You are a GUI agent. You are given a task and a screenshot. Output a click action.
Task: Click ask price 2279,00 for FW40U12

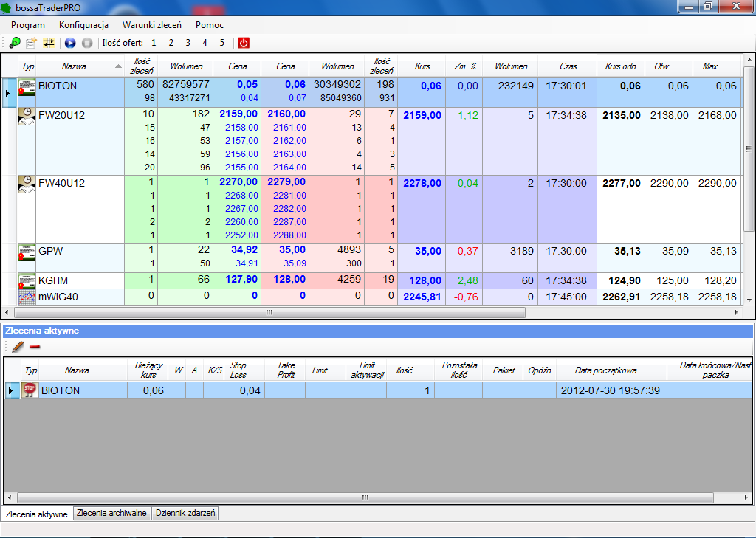pyautogui.click(x=286, y=182)
